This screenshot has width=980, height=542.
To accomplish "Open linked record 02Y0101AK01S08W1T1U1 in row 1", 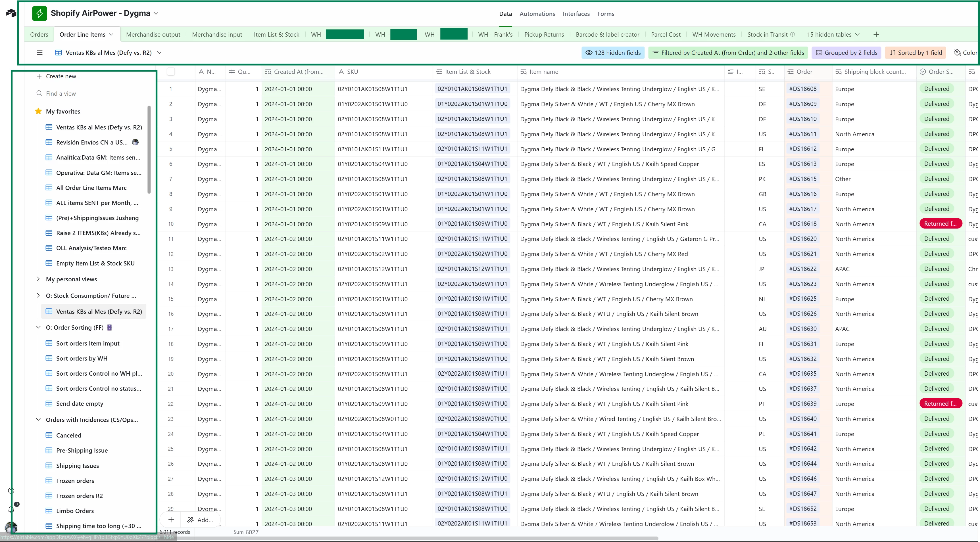I will point(472,89).
